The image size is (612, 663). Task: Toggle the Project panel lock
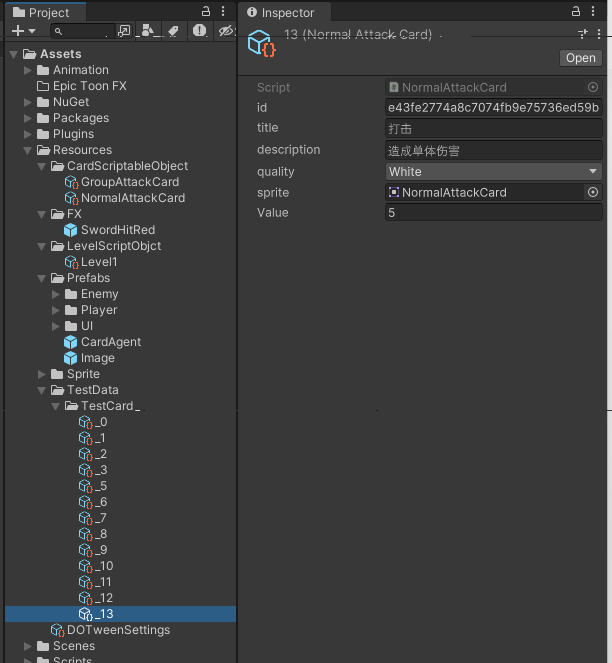206,12
